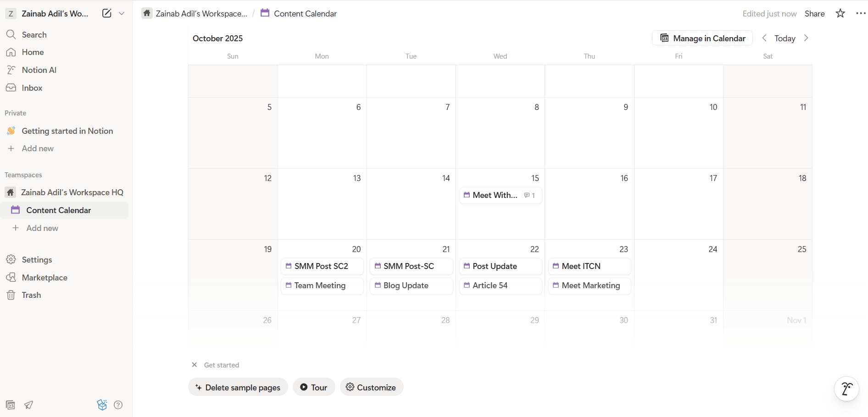Dismiss the Get started panel
The height and width of the screenshot is (417, 868).
(x=195, y=365)
